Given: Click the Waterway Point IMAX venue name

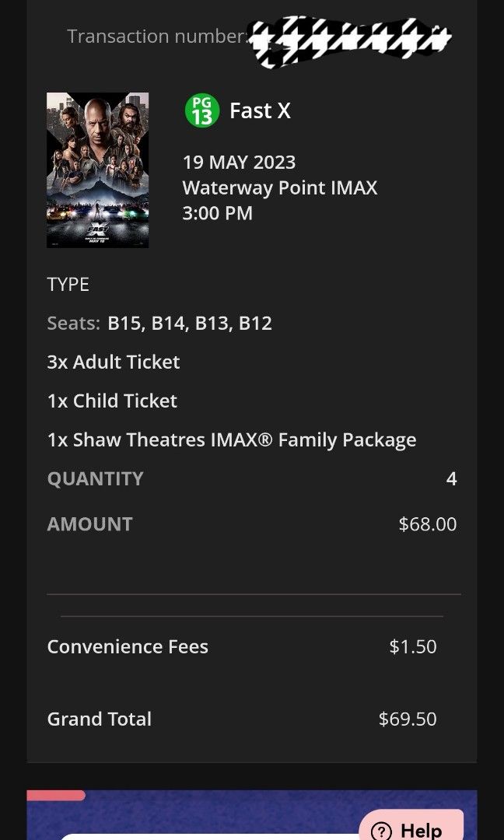Looking at the screenshot, I should click(278, 187).
